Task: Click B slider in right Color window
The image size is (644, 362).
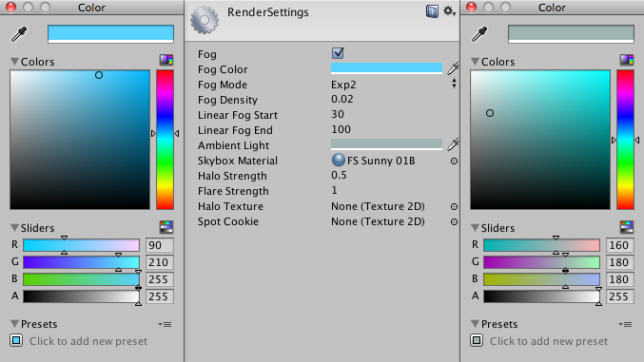Action: point(541,279)
